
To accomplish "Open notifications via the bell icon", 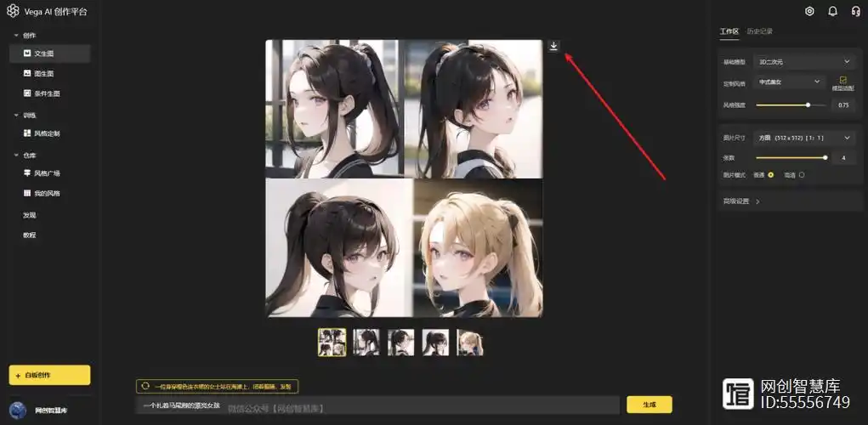I will coord(832,12).
